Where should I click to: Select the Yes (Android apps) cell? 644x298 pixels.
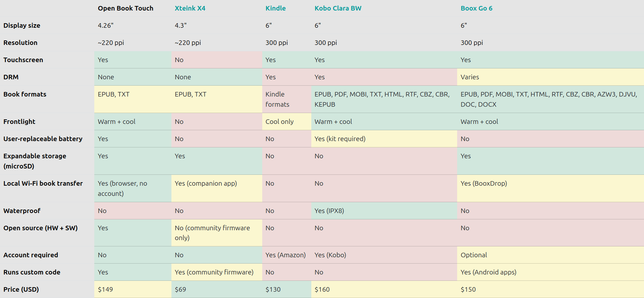(x=550, y=272)
